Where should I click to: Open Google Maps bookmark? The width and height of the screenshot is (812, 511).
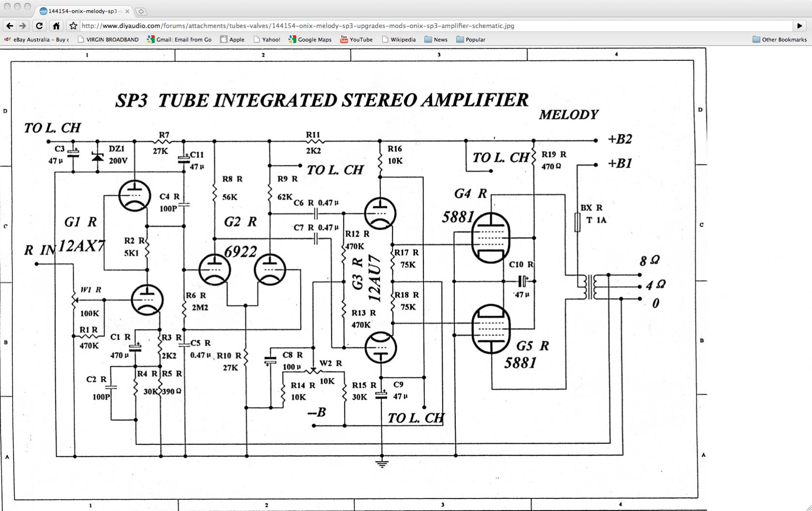click(x=310, y=40)
